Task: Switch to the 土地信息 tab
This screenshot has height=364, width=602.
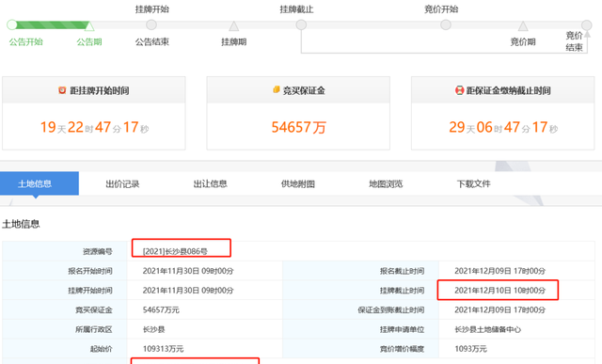Action: (40, 183)
